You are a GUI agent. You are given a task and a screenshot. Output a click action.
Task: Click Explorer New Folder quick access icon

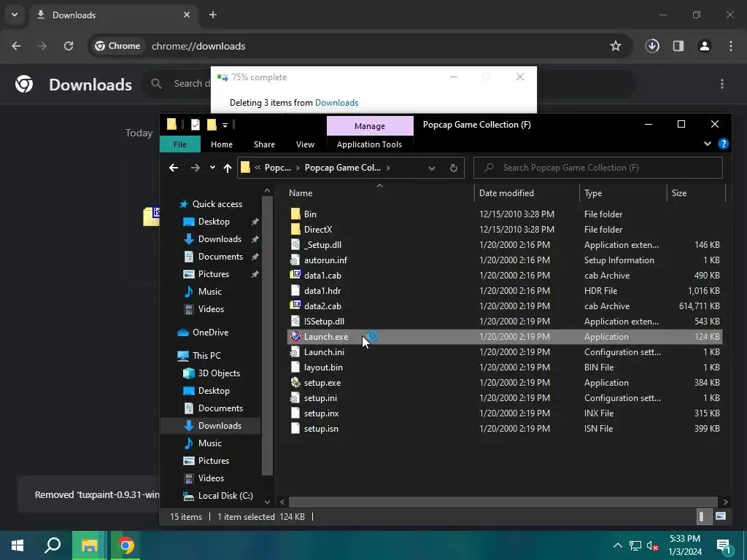coord(212,125)
